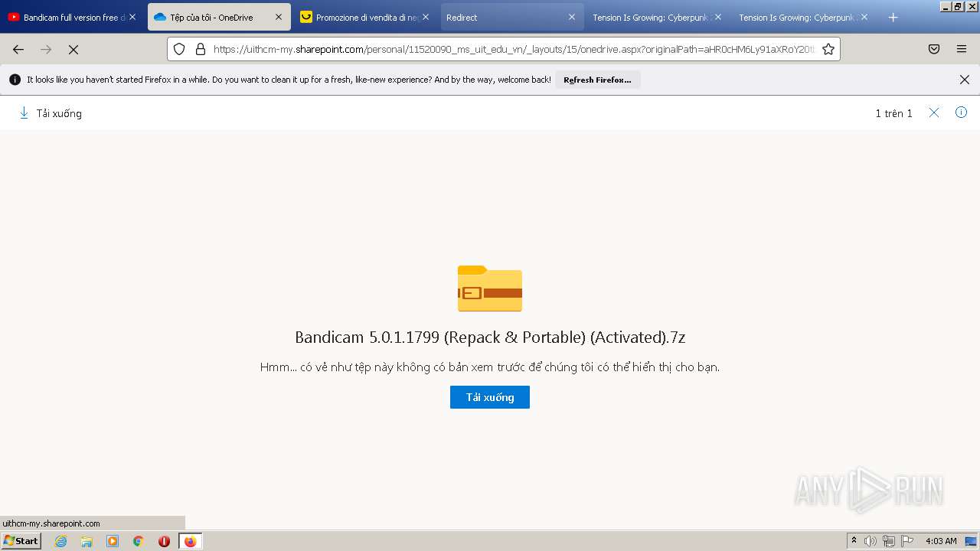
Task: View the site padlock security info
Action: tap(201, 49)
